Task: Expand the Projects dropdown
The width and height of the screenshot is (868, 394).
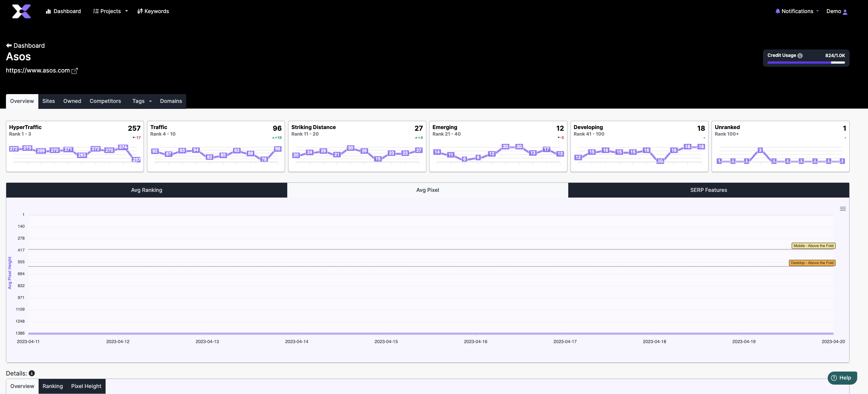Action: click(x=110, y=11)
